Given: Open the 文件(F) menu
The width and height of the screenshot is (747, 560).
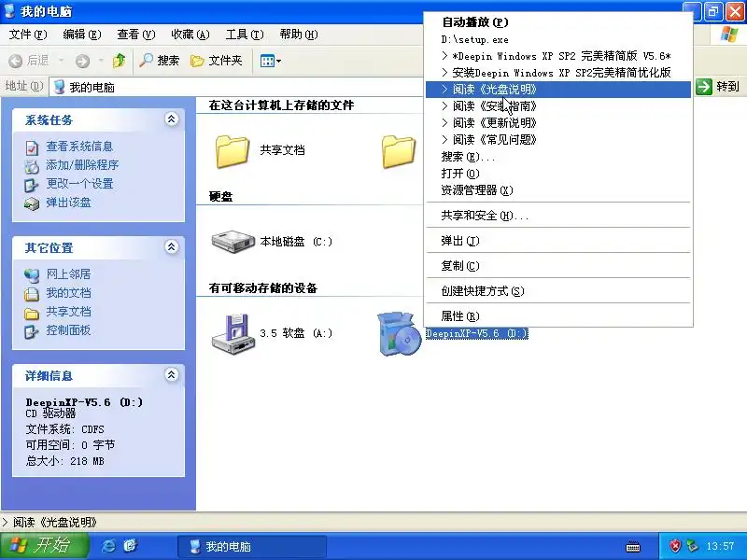Looking at the screenshot, I should (28, 35).
